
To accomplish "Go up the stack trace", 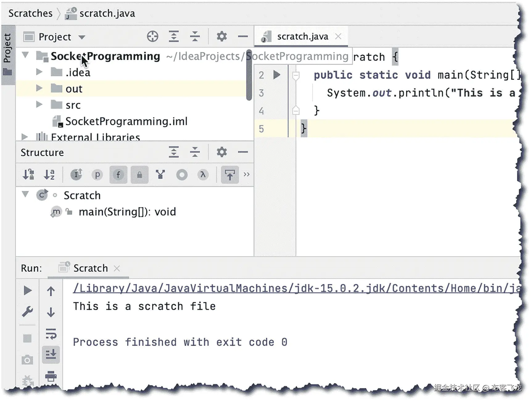I will pos(51,291).
